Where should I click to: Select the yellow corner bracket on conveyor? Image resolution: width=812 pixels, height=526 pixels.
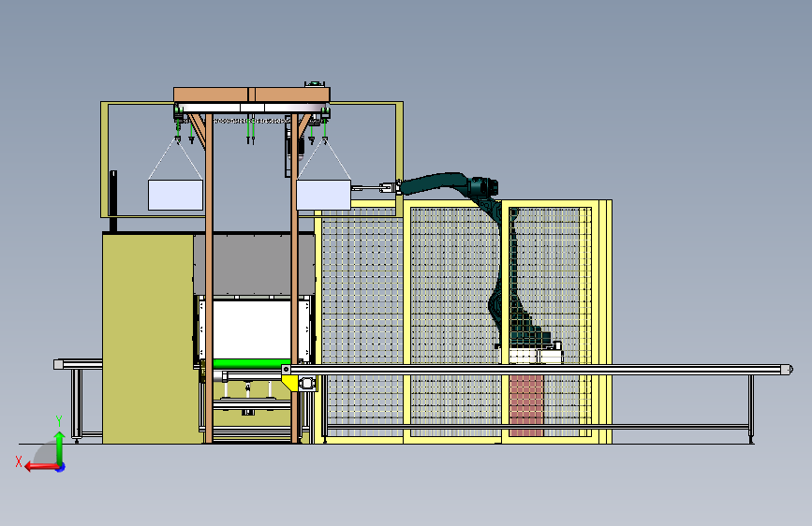[x=290, y=383]
